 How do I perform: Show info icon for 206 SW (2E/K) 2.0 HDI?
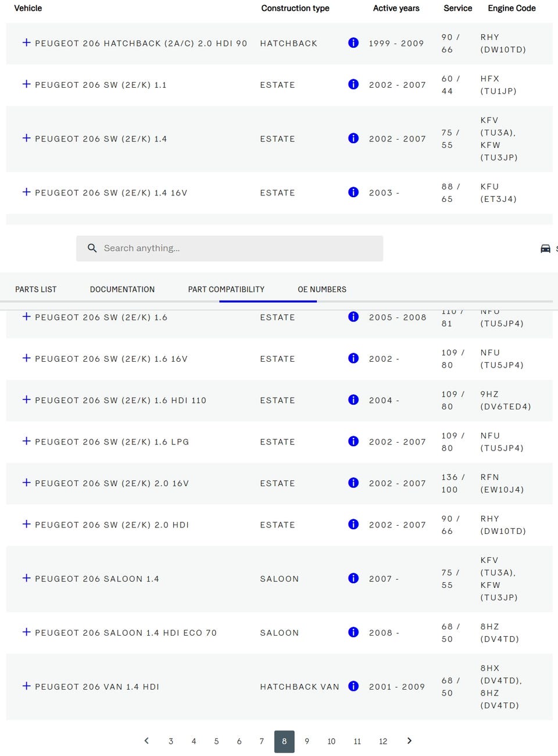pos(353,524)
